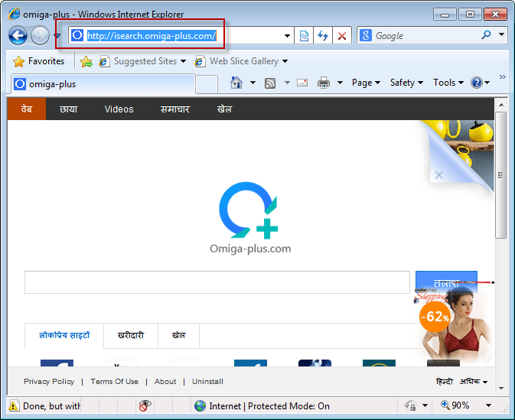The height and width of the screenshot is (420, 515).
Task: Click scrollbar down arrow
Action: (x=501, y=389)
